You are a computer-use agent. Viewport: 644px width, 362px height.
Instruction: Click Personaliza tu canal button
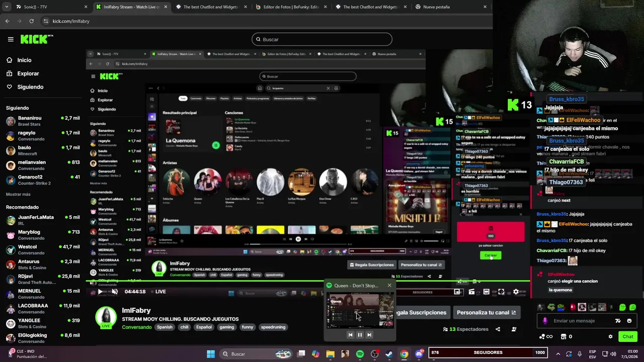click(x=486, y=313)
